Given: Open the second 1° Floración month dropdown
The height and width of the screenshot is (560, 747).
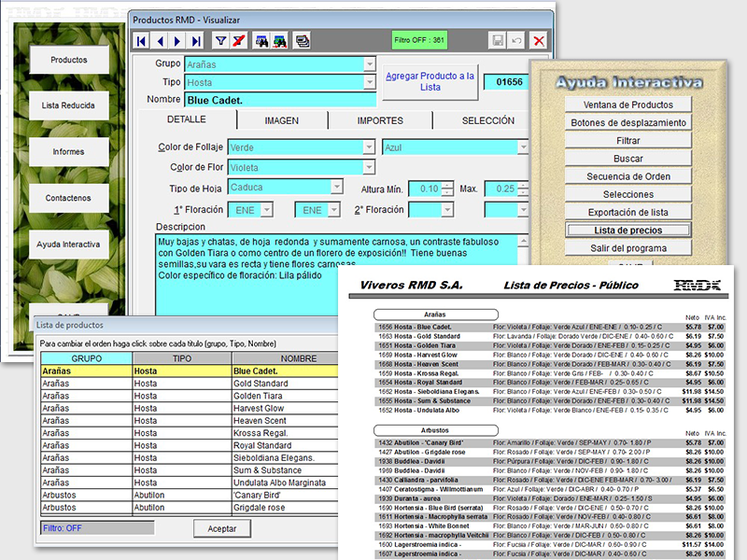Looking at the screenshot, I should pos(334,209).
